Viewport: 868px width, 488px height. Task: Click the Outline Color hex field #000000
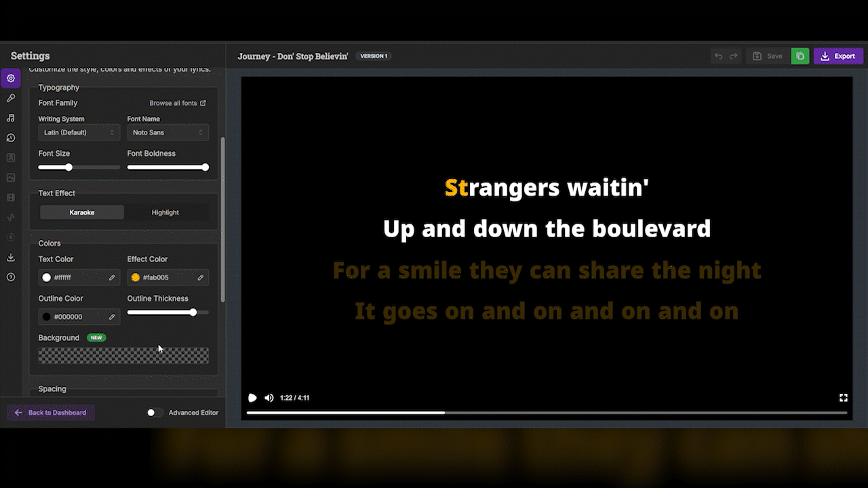(79, 317)
